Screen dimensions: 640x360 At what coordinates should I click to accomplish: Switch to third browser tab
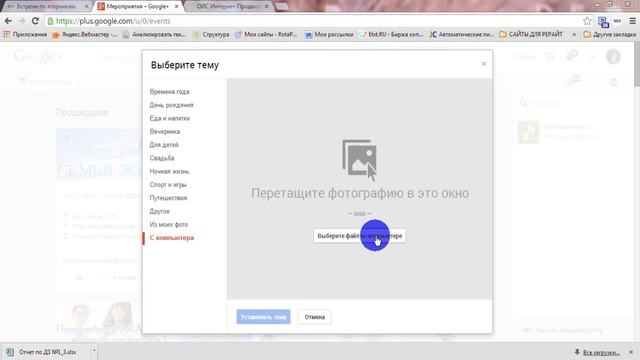click(x=228, y=7)
